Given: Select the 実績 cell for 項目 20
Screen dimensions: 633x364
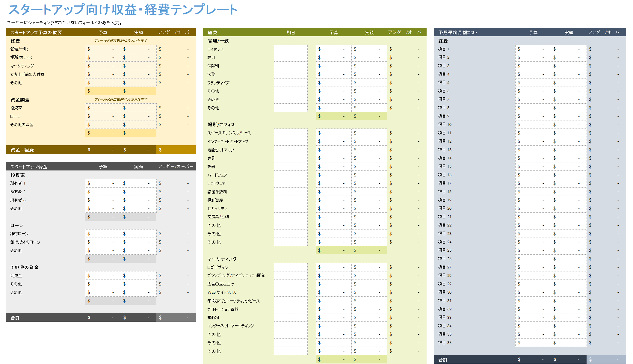Looking at the screenshot, I should (x=569, y=209).
